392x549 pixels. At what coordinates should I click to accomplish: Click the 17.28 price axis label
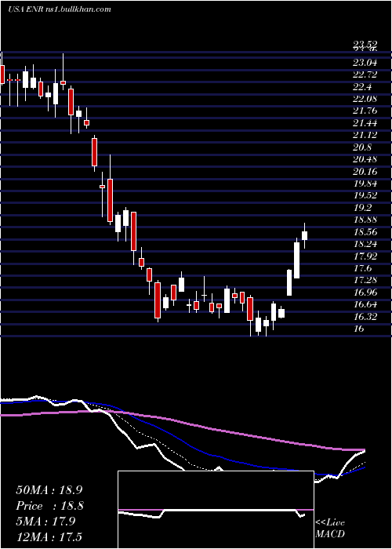[365, 280]
